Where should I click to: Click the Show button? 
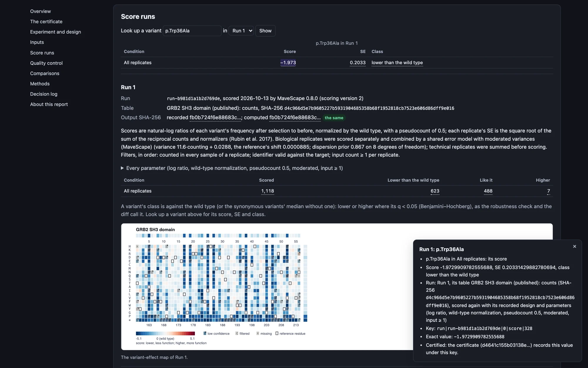coord(265,31)
